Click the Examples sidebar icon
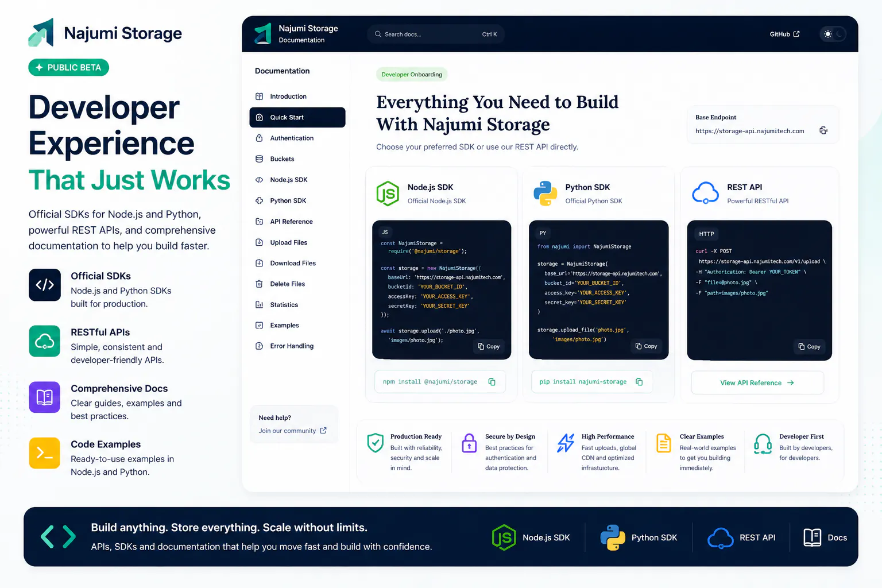 click(260, 326)
